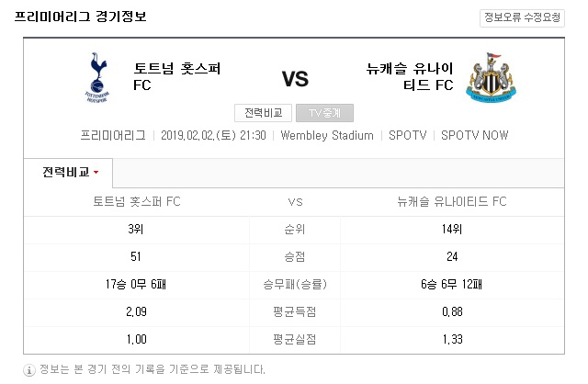The height and width of the screenshot is (384, 588).
Task: Expand the red arrow on 전력비교 tab
Action: tap(96, 173)
